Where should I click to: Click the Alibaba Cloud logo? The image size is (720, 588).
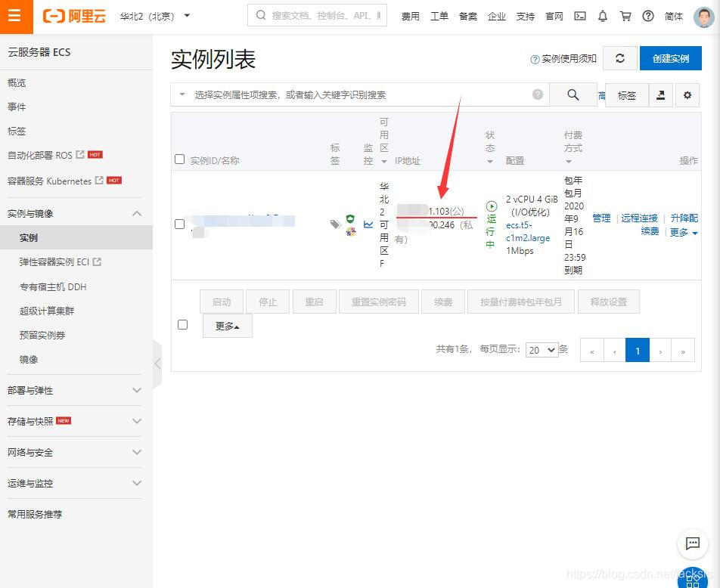pyautogui.click(x=74, y=16)
